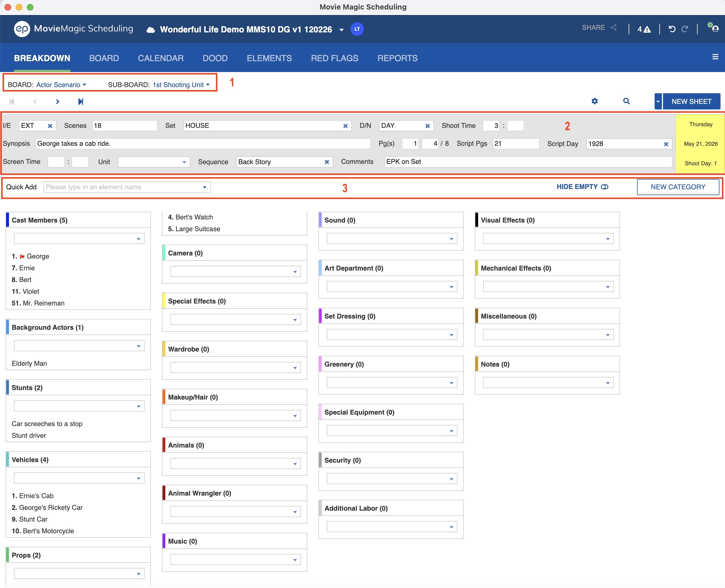Click the undo arrow icon

coord(672,29)
